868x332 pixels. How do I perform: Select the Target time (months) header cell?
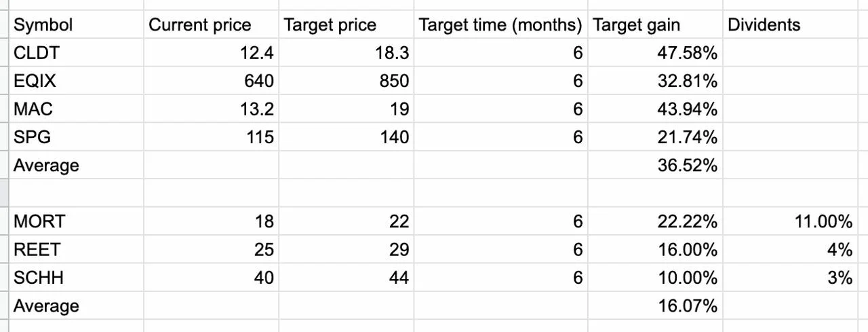click(500, 25)
